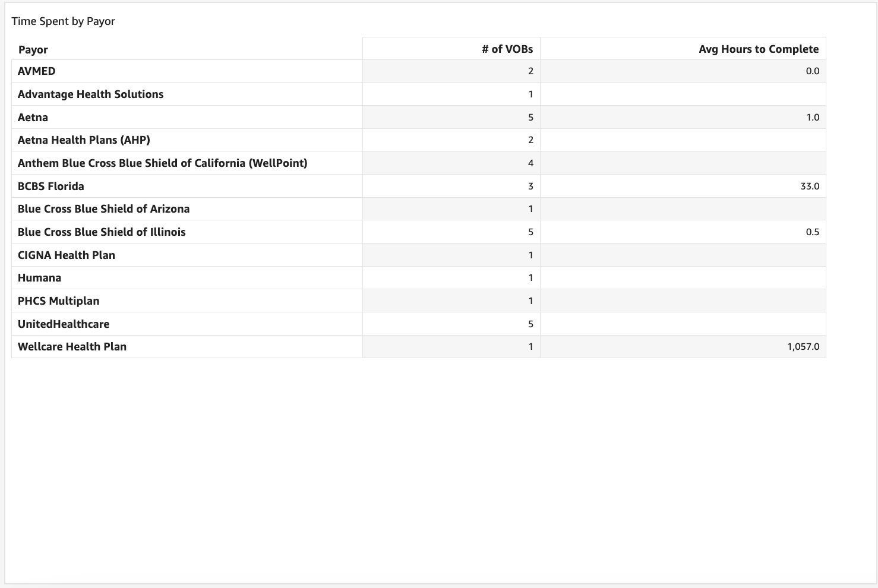The image size is (878, 588).
Task: Select Anthem Blue Cross Blue Shield of California
Action: tap(162, 163)
